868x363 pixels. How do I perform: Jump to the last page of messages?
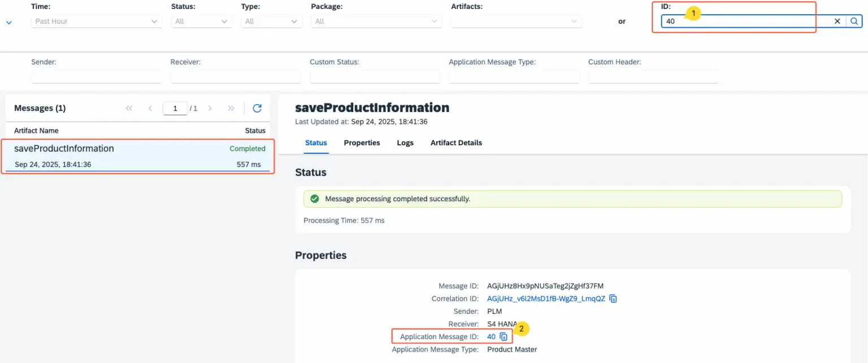(231, 108)
